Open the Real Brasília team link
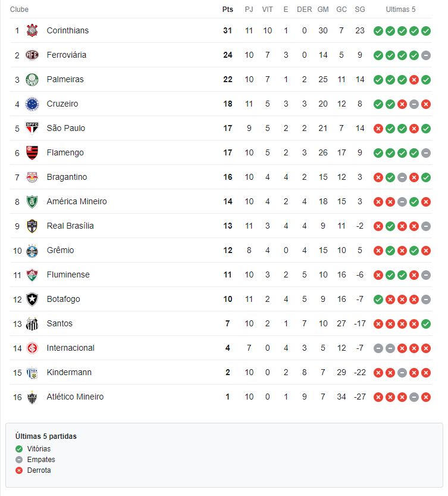 (70, 226)
